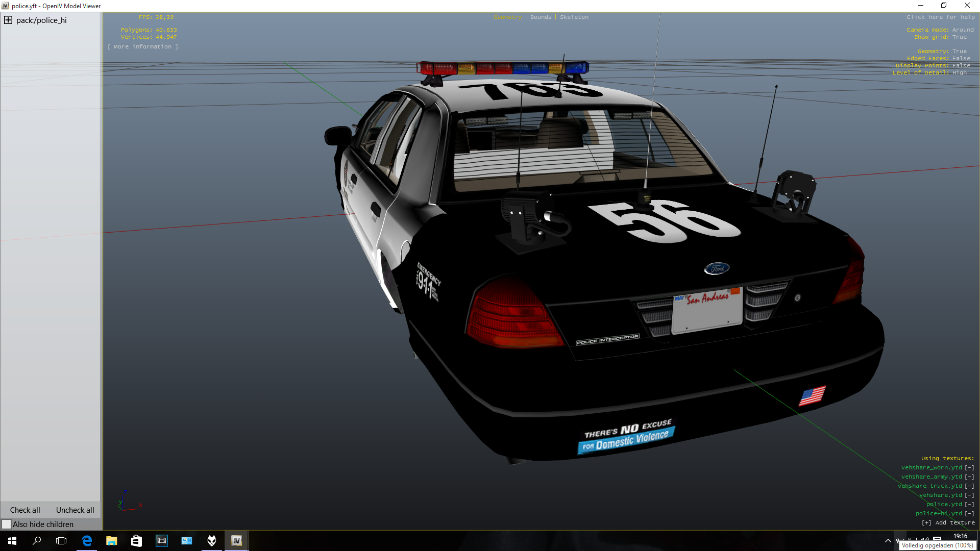Click [+] Add texture
The image size is (980, 551).
(x=948, y=522)
